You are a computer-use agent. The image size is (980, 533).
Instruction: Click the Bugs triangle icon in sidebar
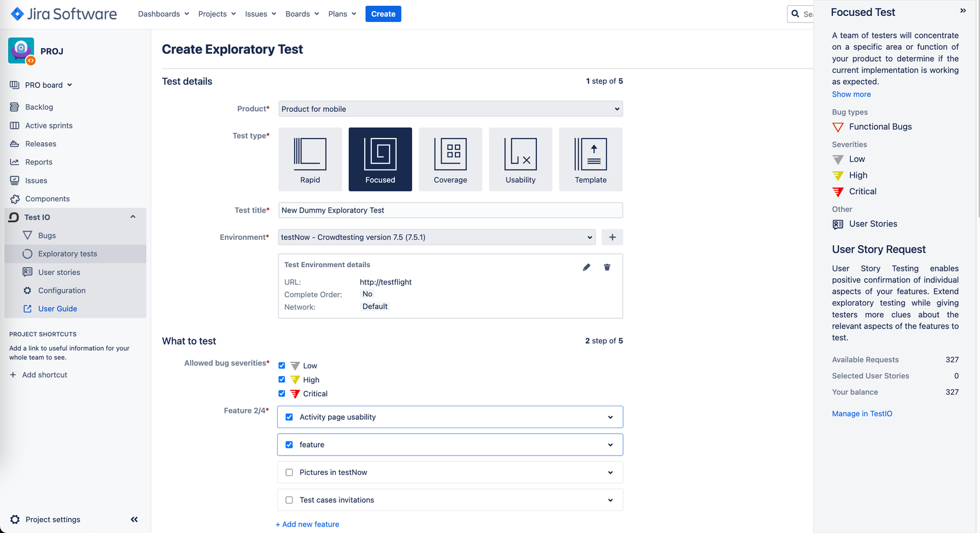pyautogui.click(x=27, y=236)
